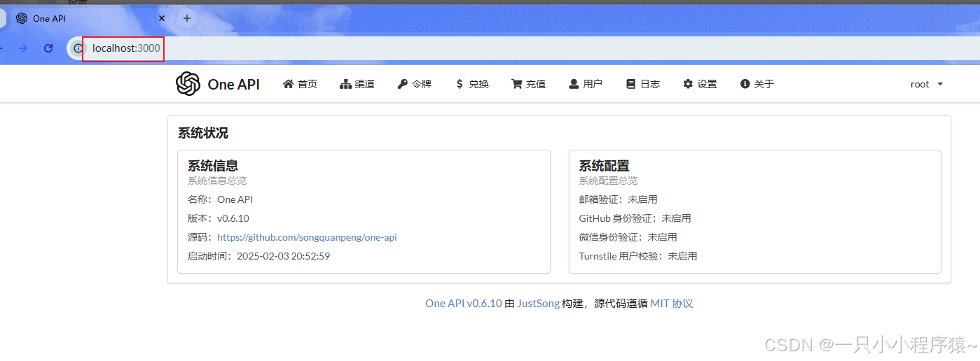The height and width of the screenshot is (361, 980).
Task: Click the 名称：One API text
Action: pyautogui.click(x=220, y=199)
